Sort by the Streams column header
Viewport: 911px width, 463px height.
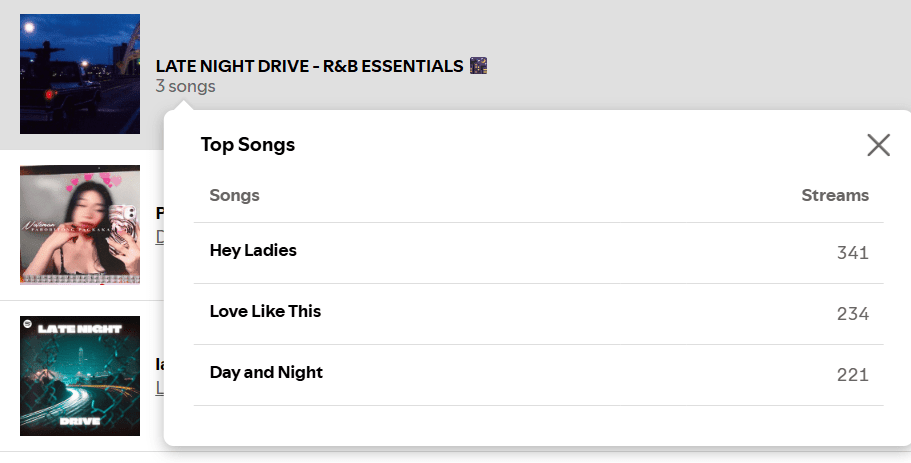835,195
